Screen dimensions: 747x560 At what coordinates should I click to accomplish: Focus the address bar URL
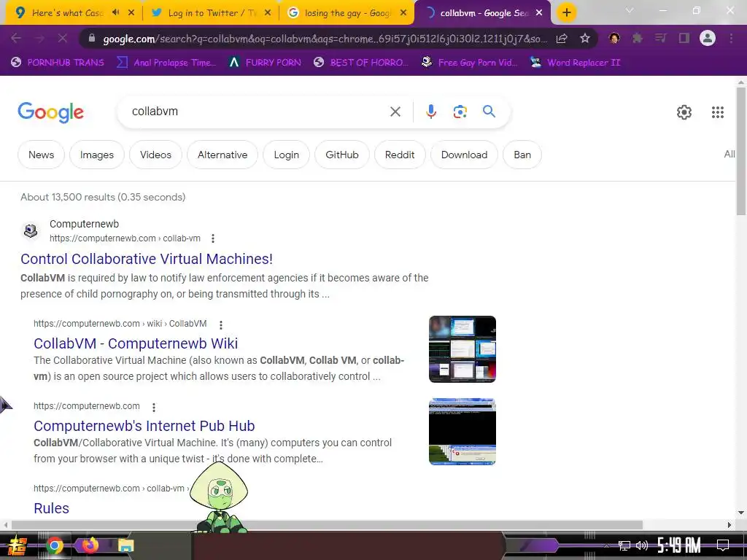pyautogui.click(x=324, y=39)
